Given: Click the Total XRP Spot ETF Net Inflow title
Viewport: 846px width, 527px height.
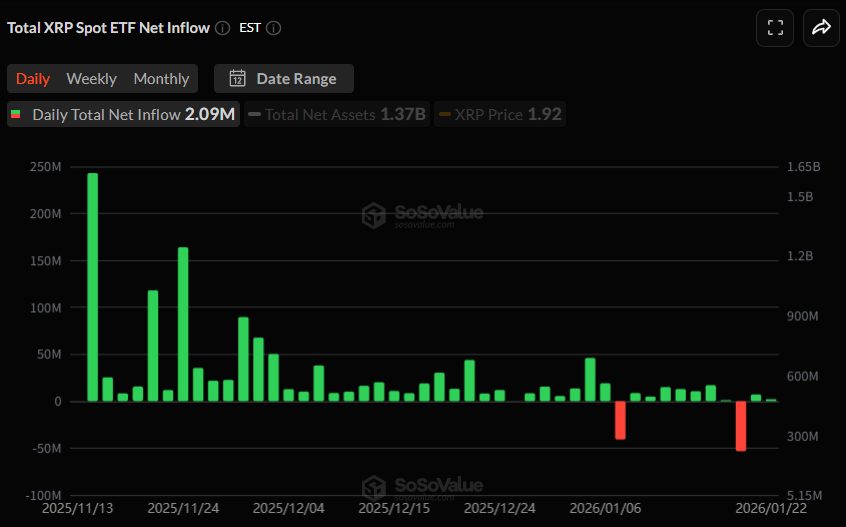Looking at the screenshot, I should click(108, 28).
